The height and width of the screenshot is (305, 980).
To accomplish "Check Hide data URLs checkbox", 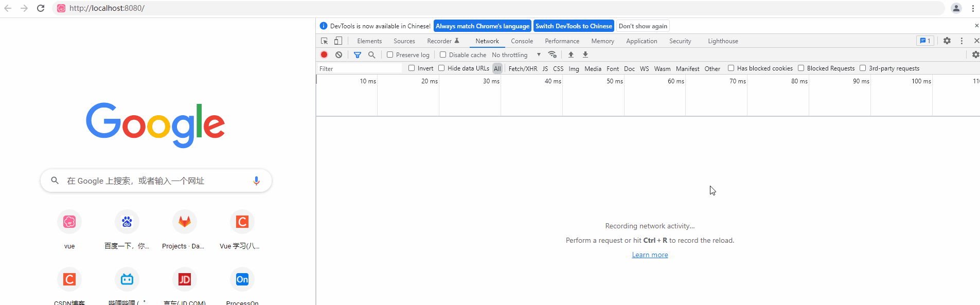I will coord(441,68).
